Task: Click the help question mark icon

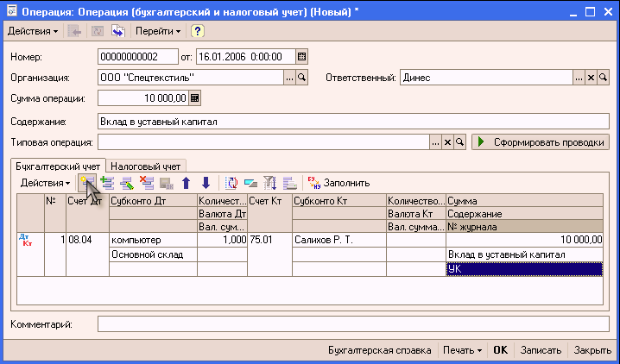Action: tap(197, 31)
